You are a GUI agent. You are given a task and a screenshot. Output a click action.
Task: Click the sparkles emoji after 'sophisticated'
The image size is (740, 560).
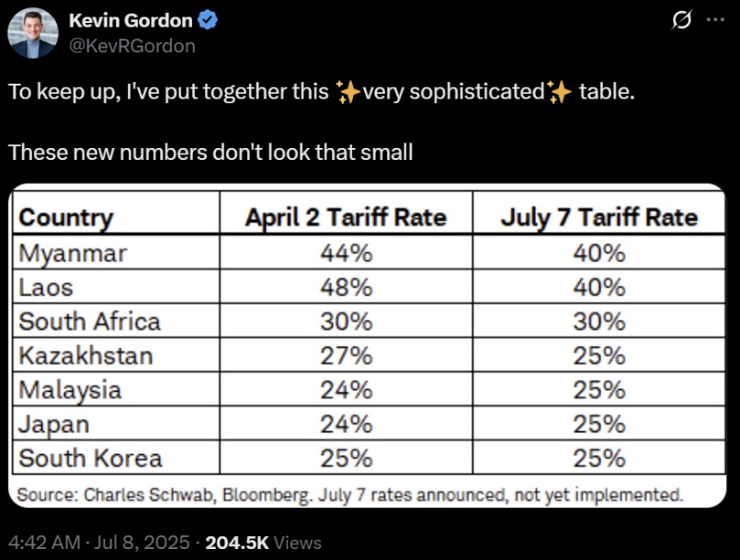(559, 92)
